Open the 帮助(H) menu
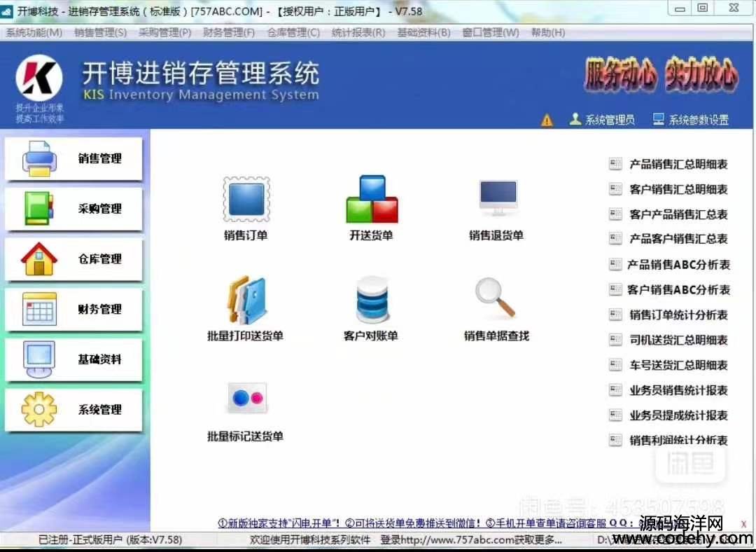Image resolution: width=756 pixels, height=552 pixels. (x=548, y=32)
